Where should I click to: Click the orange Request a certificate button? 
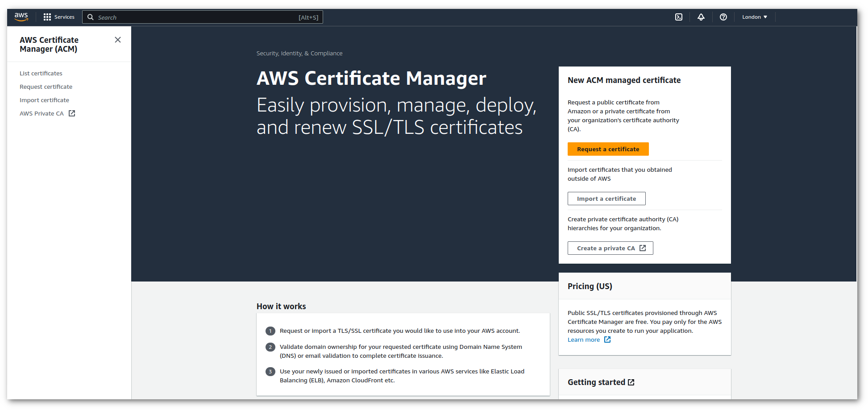pos(608,149)
